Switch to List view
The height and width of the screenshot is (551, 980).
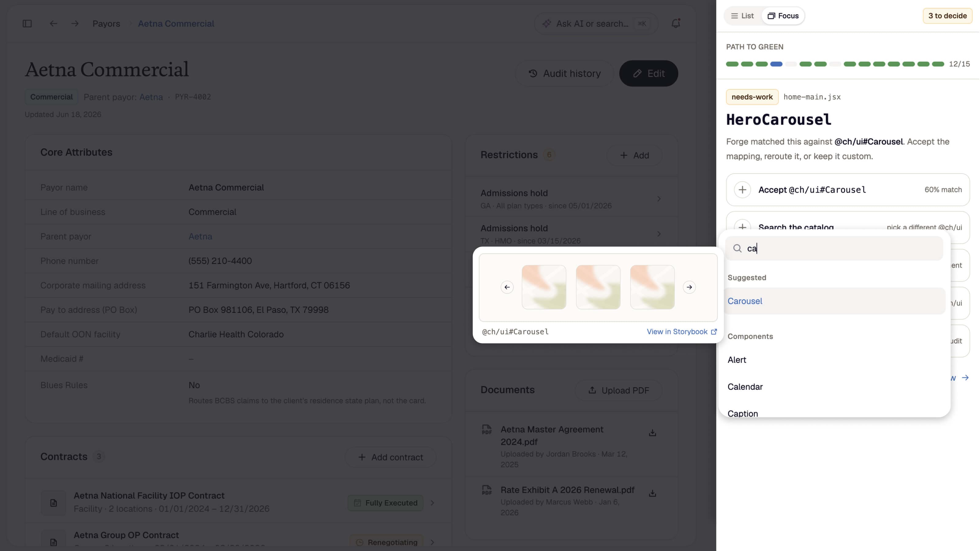(x=742, y=16)
